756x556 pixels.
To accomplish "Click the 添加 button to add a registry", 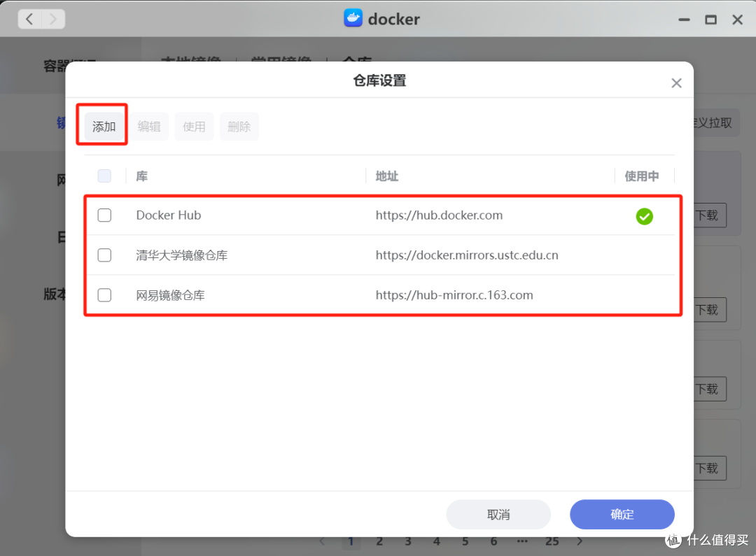I will [x=104, y=127].
